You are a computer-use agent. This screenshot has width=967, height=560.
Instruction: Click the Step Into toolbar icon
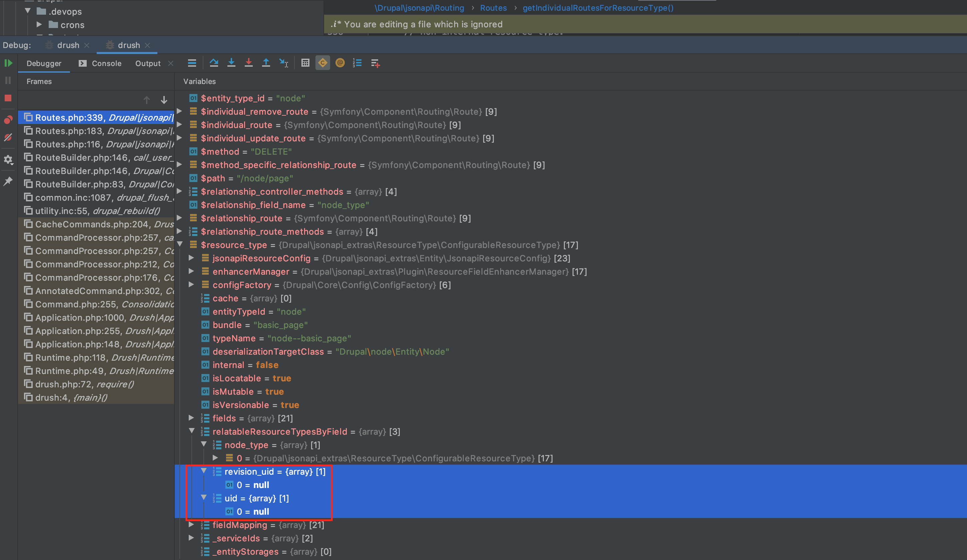point(231,63)
